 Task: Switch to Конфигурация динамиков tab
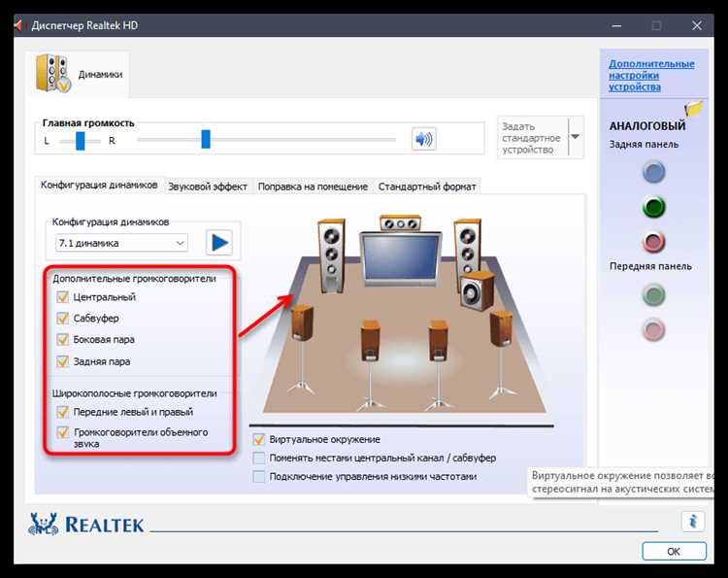coord(99,185)
